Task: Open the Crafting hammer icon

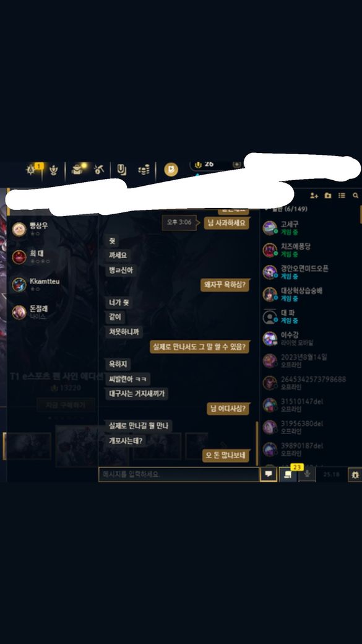Action: (99, 169)
